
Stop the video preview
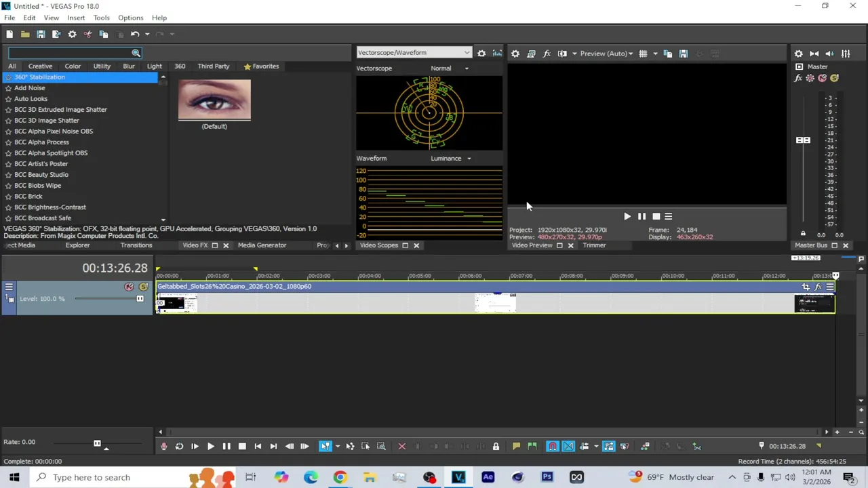(656, 217)
